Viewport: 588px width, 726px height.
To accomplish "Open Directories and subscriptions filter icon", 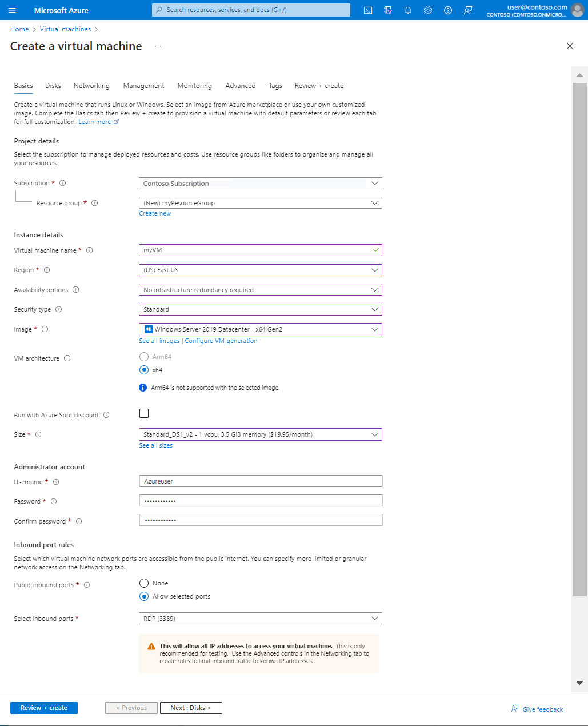I will coord(388,10).
